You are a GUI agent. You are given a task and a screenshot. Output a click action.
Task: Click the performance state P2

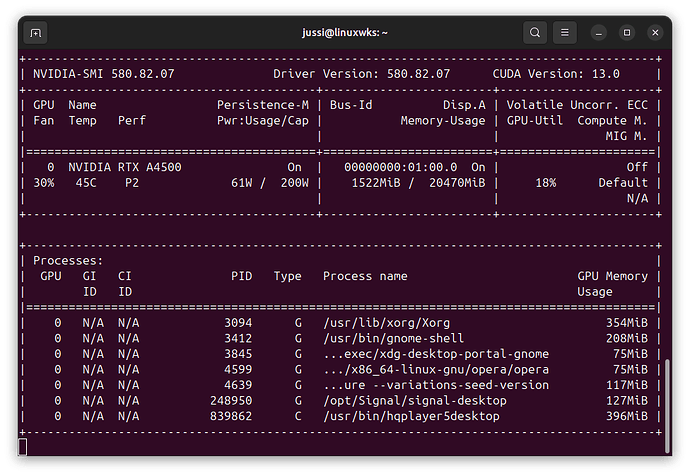(x=132, y=183)
